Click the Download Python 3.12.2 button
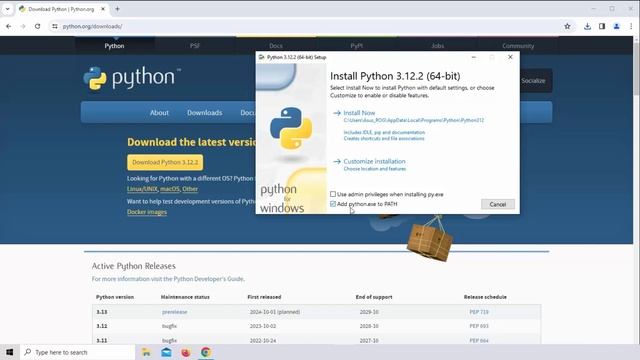 tap(165, 162)
